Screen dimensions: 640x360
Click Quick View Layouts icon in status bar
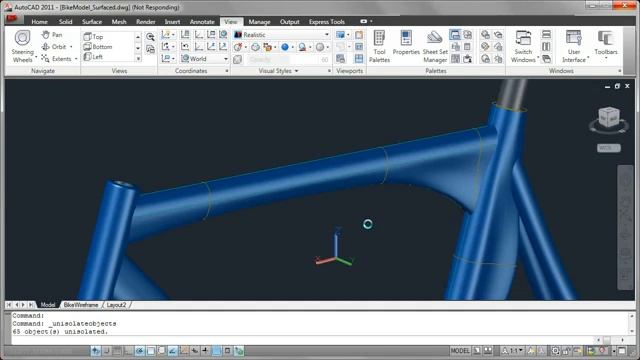click(477, 351)
